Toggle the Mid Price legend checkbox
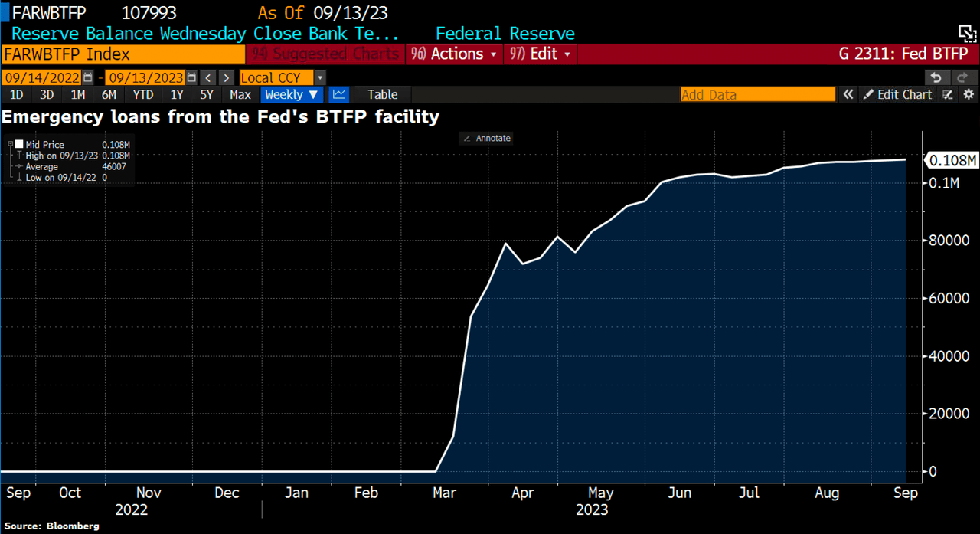The height and width of the screenshot is (534, 980). click(19, 144)
